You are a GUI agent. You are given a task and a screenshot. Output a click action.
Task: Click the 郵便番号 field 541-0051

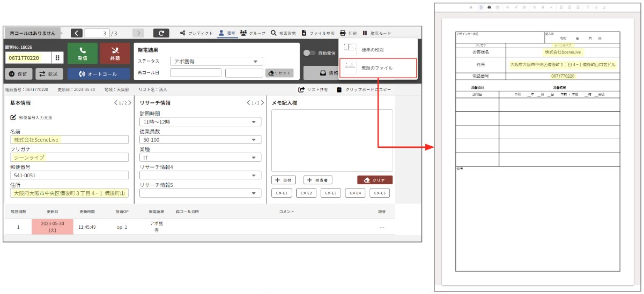(69, 175)
